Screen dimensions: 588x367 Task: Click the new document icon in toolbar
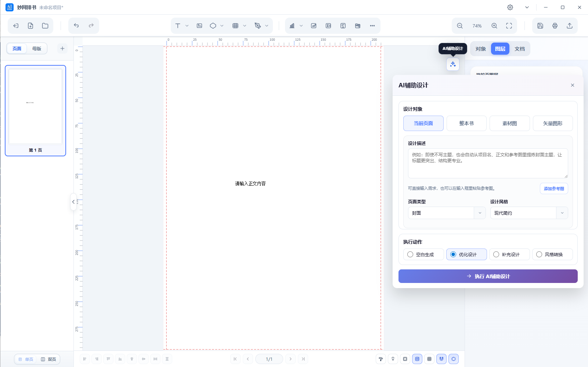[x=30, y=26]
